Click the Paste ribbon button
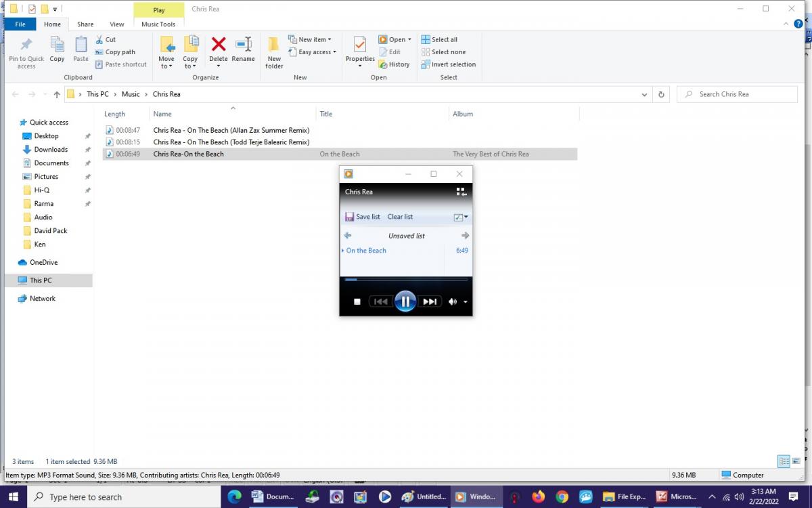 [x=81, y=49]
